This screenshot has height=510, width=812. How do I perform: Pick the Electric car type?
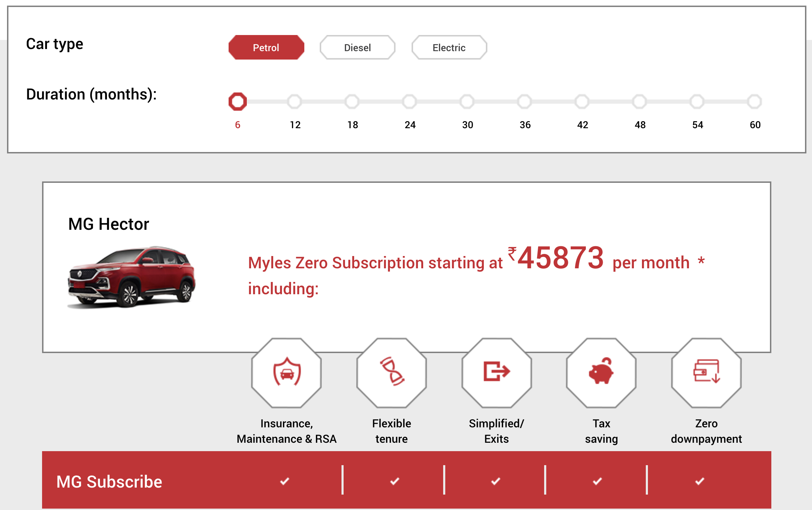click(x=449, y=47)
